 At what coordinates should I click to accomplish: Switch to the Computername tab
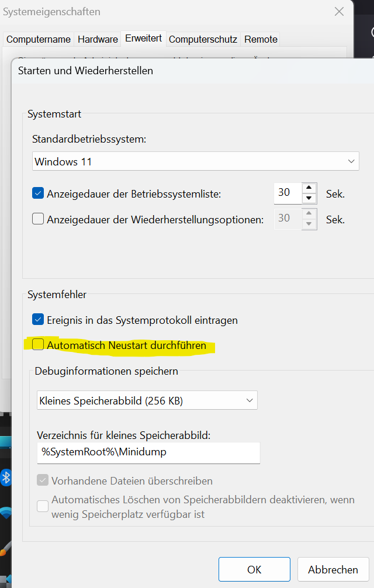tap(39, 39)
